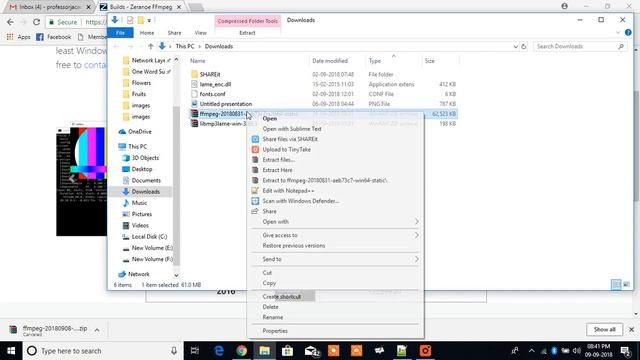Viewport: 640px width, 360px height.
Task: Open ffmpeg download item menu arrow
Action: pos(97,330)
